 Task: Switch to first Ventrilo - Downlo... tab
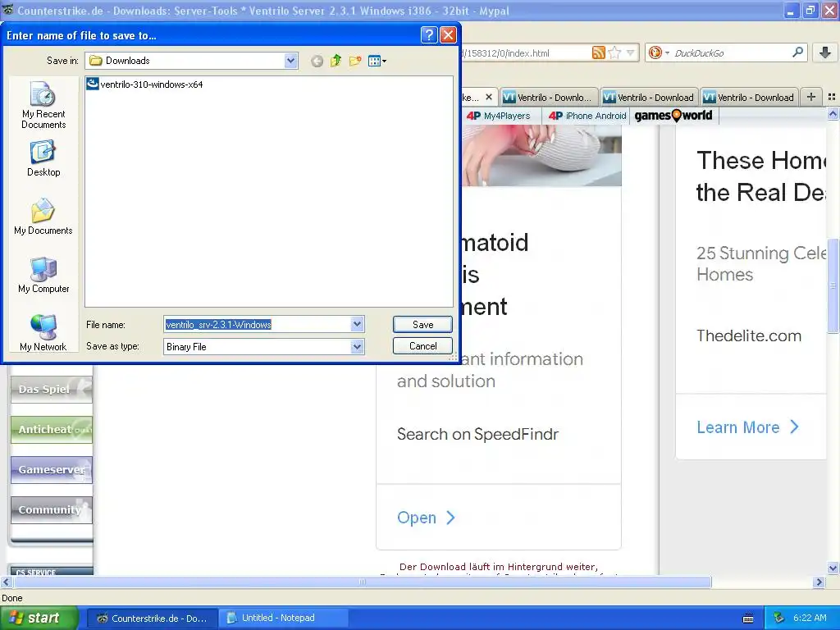[x=549, y=97]
